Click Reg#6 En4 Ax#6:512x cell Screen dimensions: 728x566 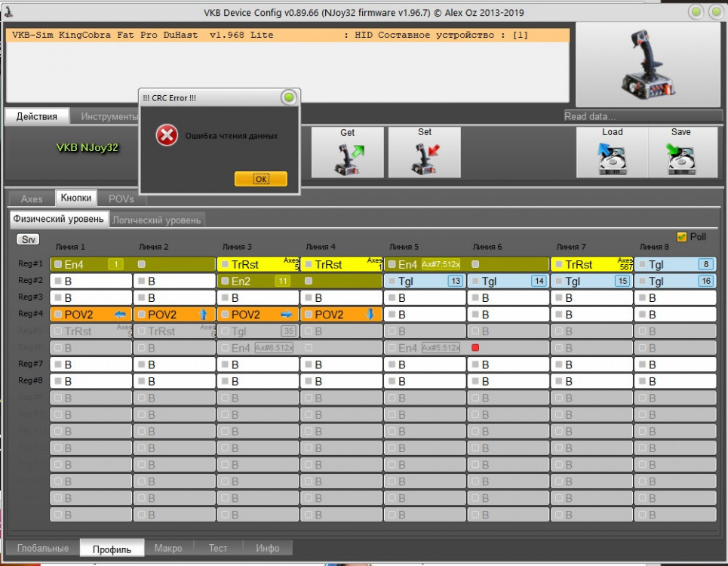click(258, 348)
